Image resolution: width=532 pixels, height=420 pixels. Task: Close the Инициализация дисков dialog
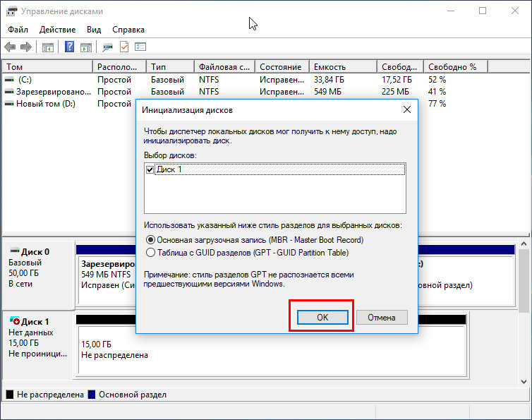[407, 109]
